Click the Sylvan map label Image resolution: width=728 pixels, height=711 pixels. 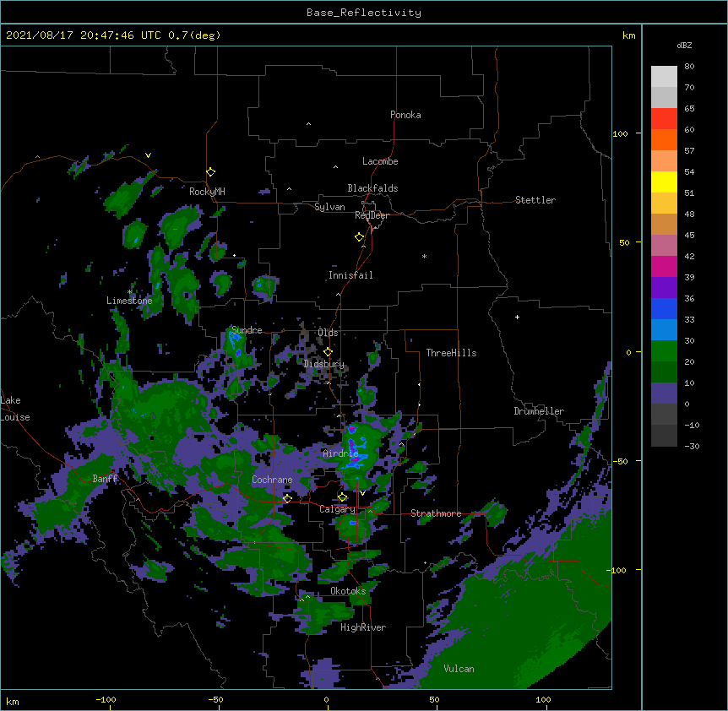329,207
